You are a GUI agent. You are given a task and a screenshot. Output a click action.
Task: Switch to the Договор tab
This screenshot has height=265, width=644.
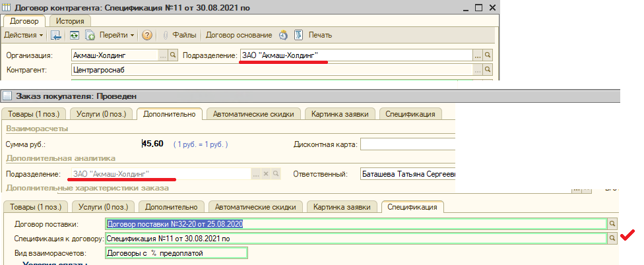tap(24, 21)
